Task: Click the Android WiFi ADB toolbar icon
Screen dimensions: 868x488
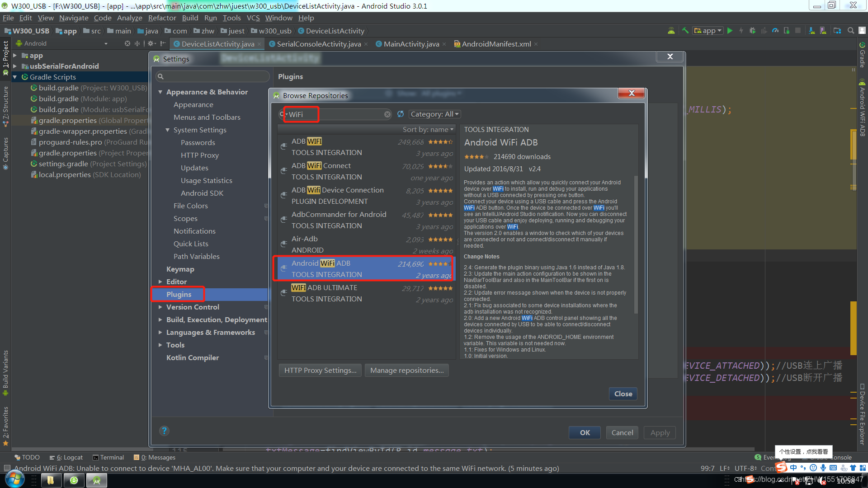Action: click(671, 31)
